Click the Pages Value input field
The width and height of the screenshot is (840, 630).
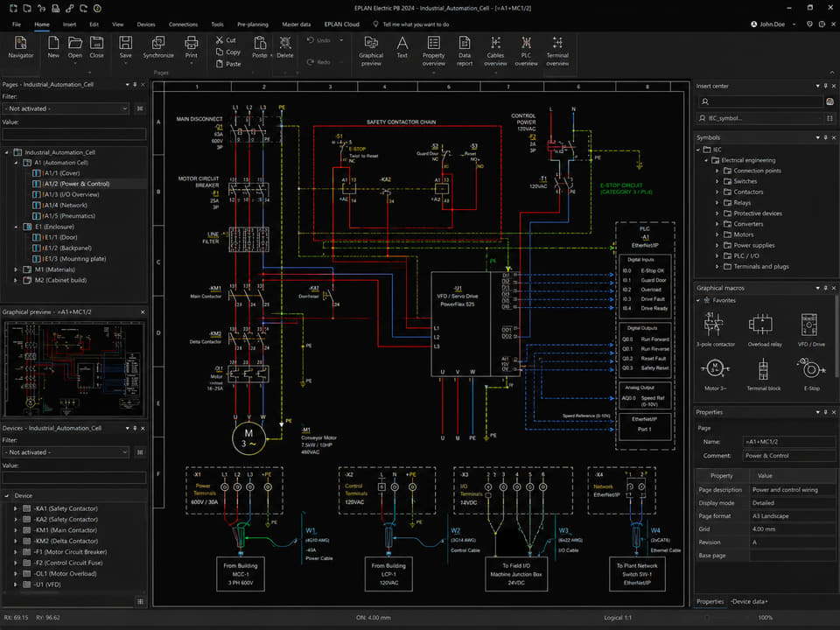[x=74, y=133]
